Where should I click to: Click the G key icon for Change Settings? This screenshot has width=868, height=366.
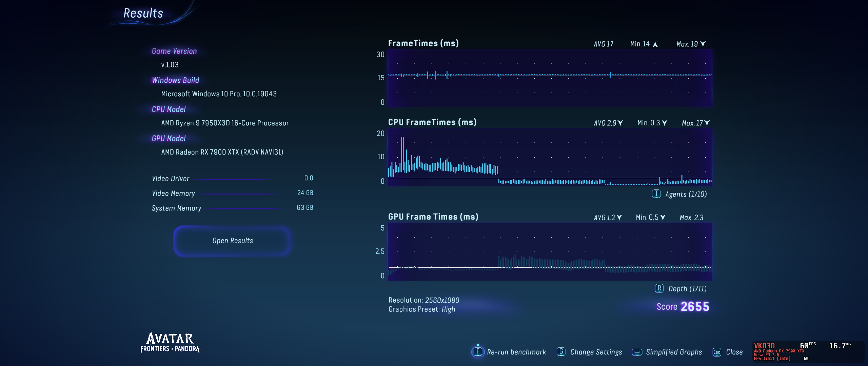click(x=561, y=352)
